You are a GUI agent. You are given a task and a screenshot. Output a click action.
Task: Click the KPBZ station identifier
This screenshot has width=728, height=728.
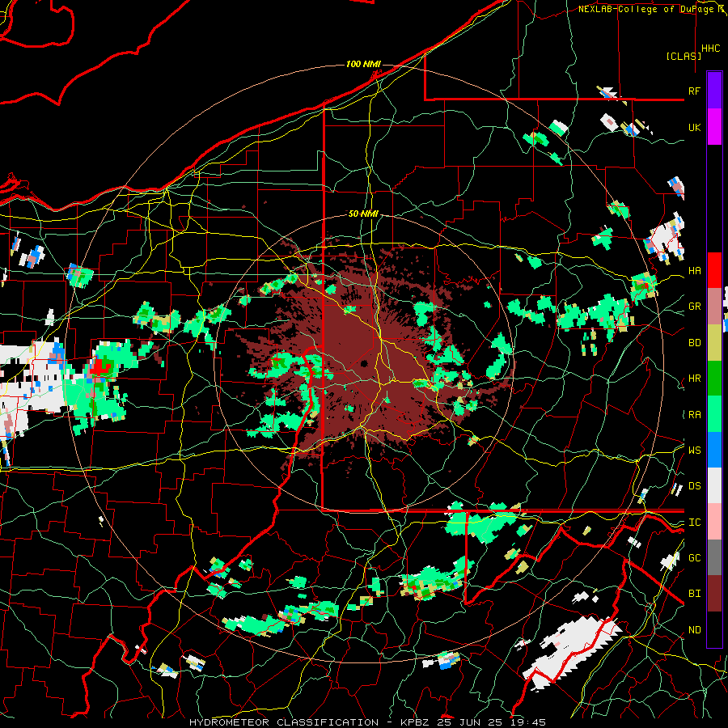coord(415,722)
